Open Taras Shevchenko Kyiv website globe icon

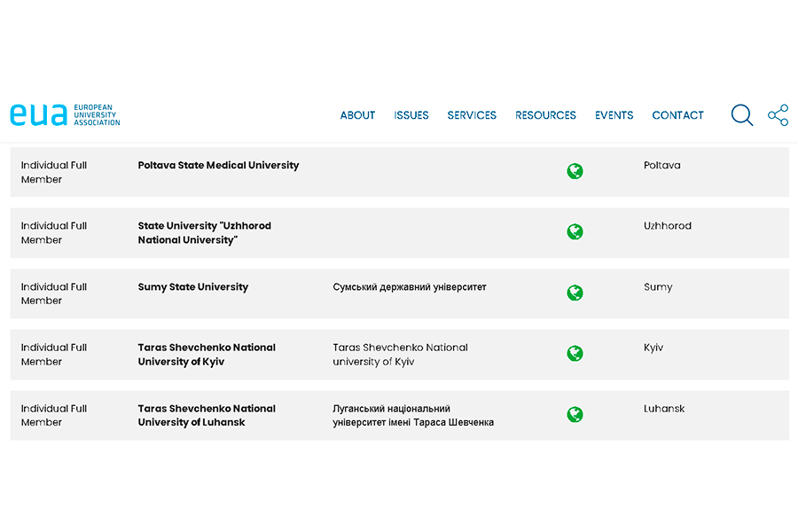pyautogui.click(x=575, y=354)
